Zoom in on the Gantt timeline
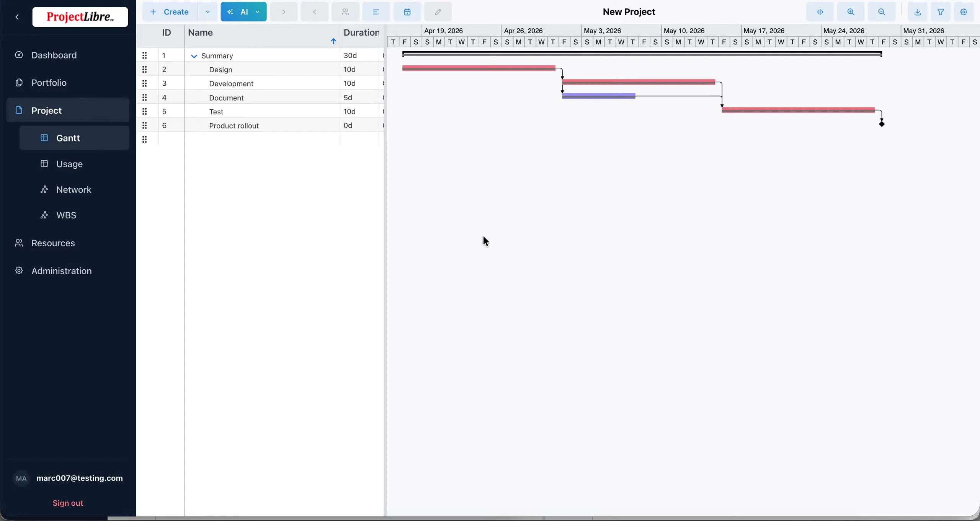980x521 pixels. click(x=851, y=12)
